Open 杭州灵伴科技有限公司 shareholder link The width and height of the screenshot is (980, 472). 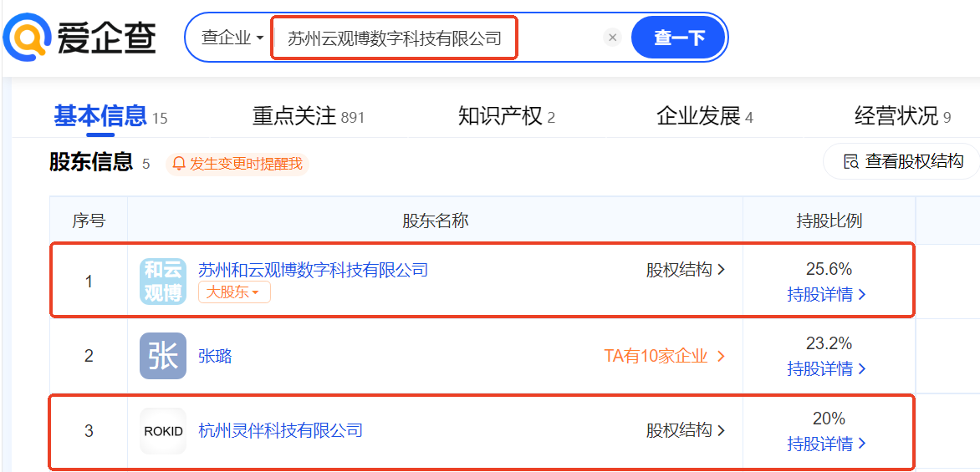(x=281, y=431)
